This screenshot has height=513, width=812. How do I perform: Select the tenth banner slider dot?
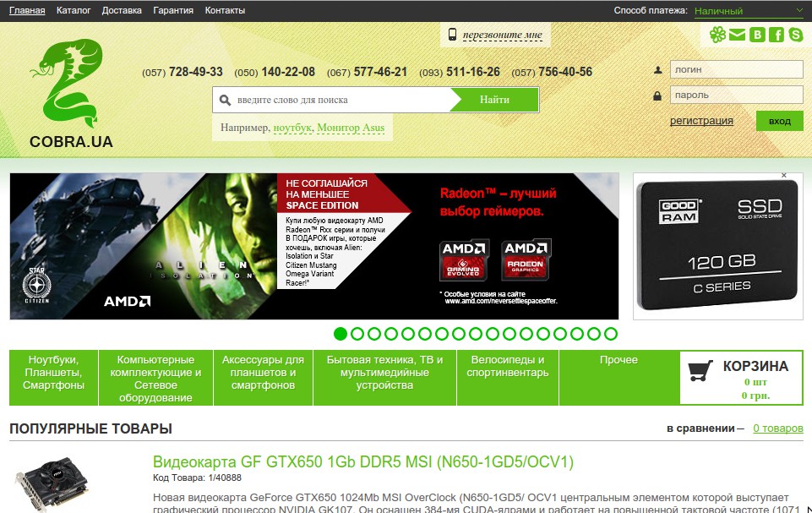coord(493,334)
